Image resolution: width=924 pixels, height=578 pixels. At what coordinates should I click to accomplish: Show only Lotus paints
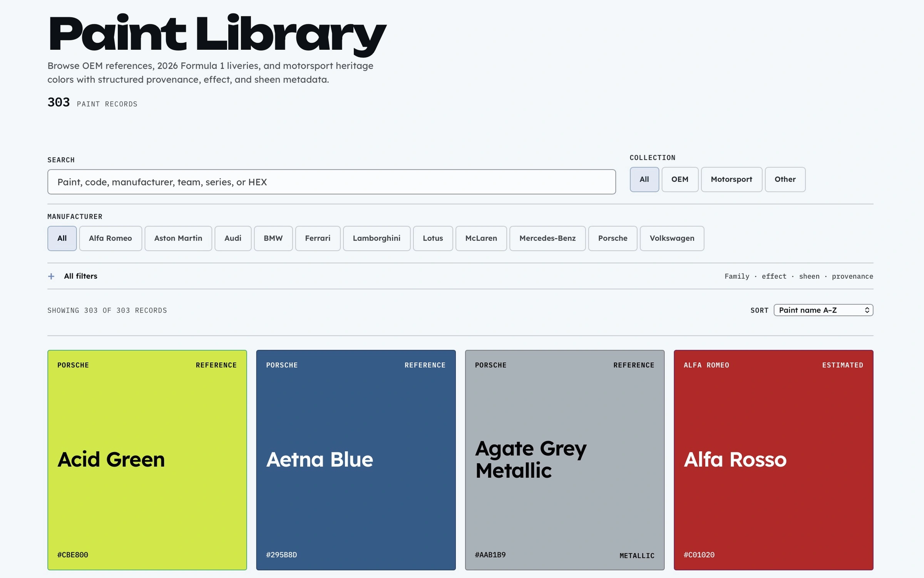click(x=433, y=238)
